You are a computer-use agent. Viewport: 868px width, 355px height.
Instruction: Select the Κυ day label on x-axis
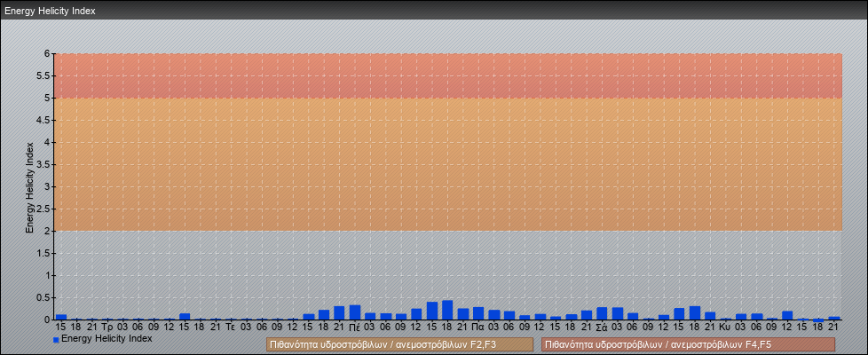(x=725, y=327)
